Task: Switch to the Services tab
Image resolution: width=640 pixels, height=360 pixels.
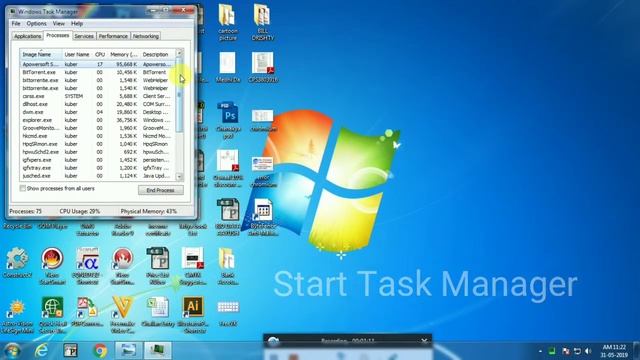Action: 84,36
